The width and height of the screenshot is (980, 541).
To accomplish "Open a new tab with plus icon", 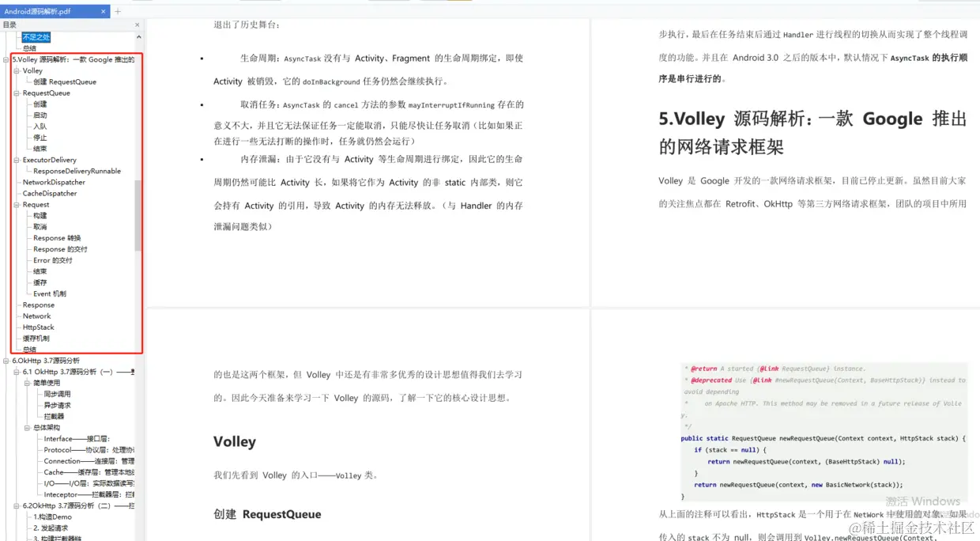I will coord(118,12).
